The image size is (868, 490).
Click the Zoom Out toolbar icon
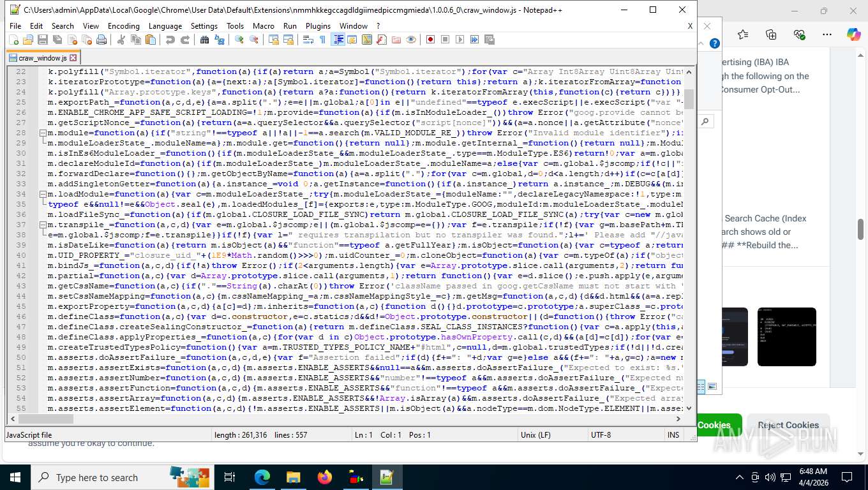[x=254, y=40]
